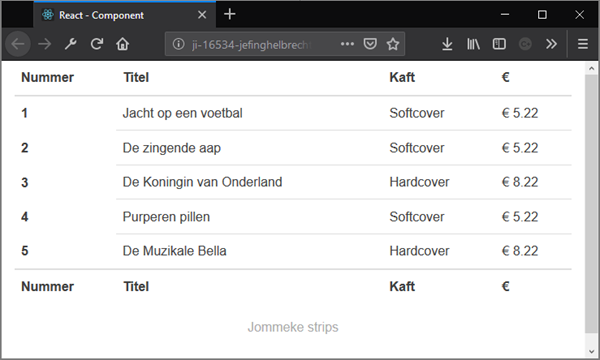
Task: Close the React - Component tab
Action: [202, 15]
